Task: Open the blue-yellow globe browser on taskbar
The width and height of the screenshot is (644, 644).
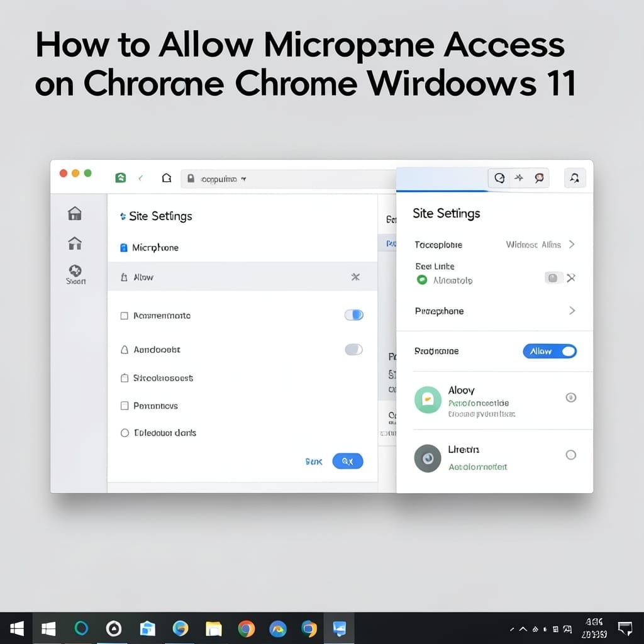Action: pyautogui.click(x=180, y=629)
